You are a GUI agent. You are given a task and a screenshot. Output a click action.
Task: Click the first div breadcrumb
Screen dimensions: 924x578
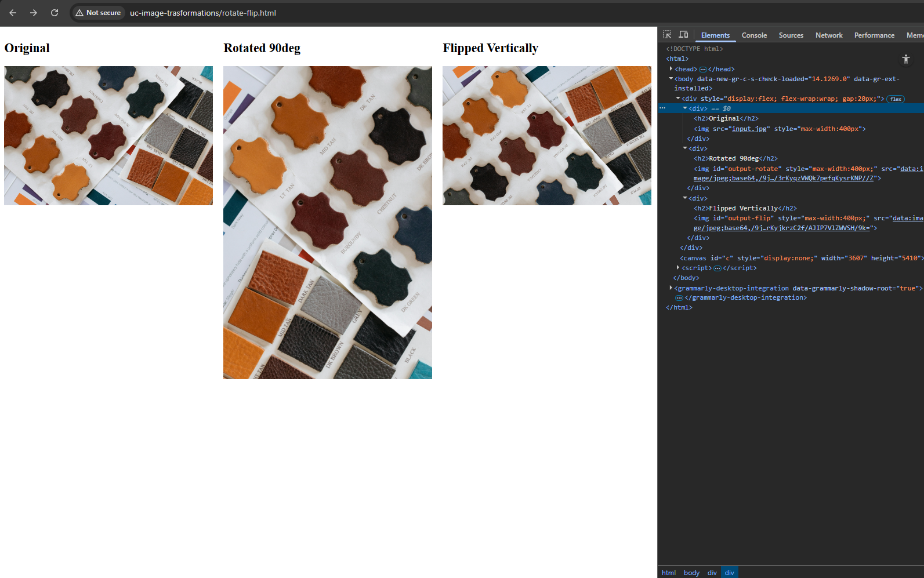pos(712,572)
